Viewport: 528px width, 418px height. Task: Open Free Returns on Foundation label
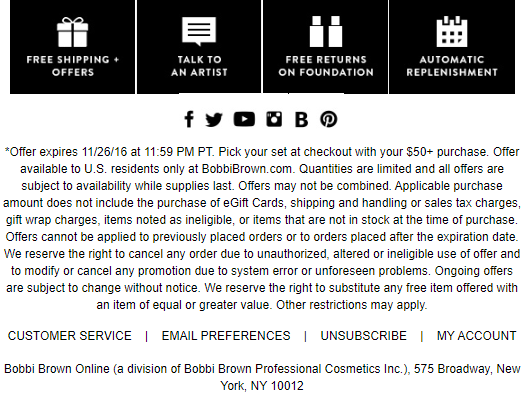point(326,66)
